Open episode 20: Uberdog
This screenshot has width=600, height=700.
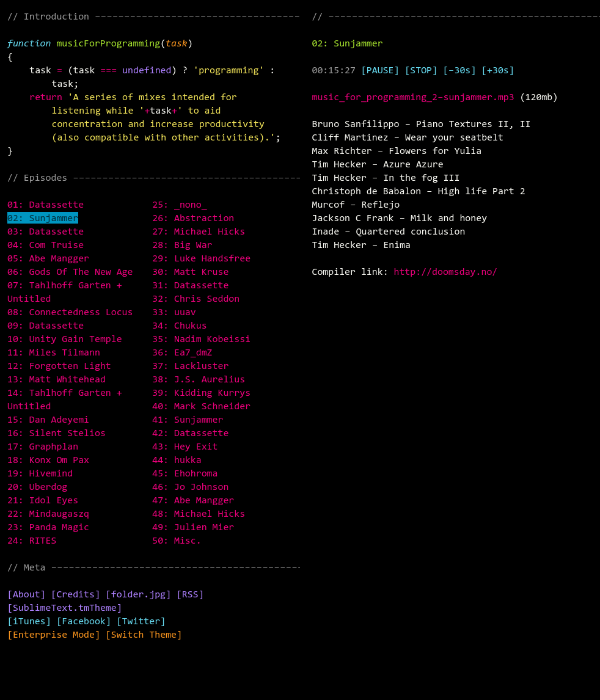(37, 487)
